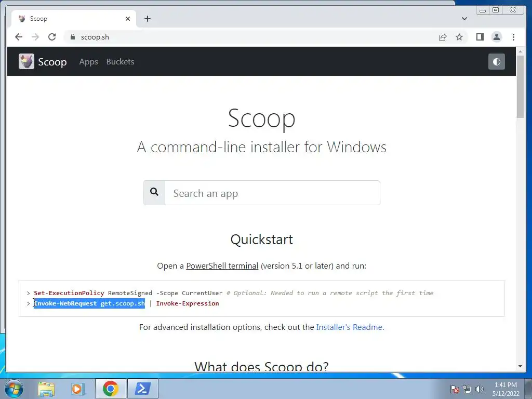
Task: Click the address bar URL scoop.sh
Action: [95, 37]
